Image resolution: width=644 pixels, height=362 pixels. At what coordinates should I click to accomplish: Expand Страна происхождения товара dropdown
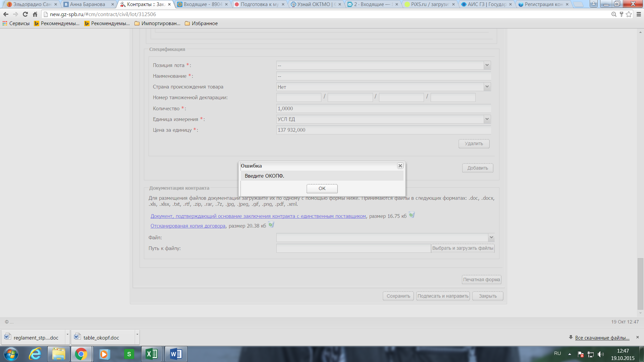tap(487, 87)
